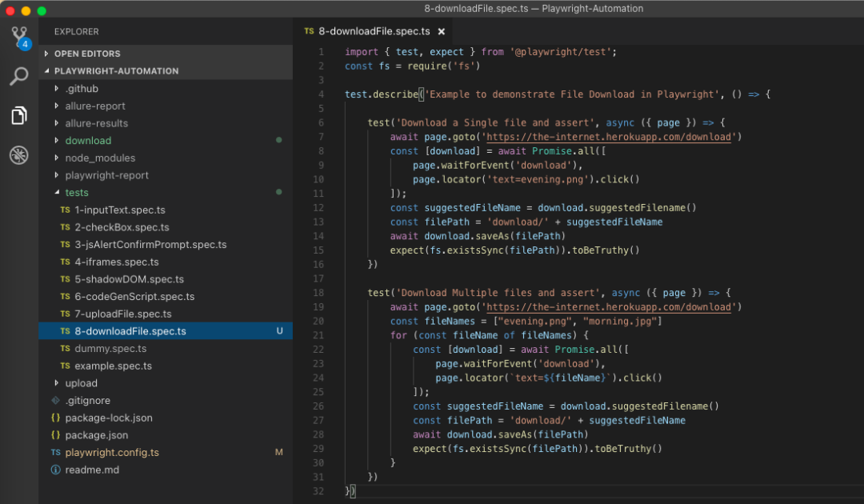Open 7-uploadFile.spec.ts from the file tree
864x504 pixels.
click(122, 314)
